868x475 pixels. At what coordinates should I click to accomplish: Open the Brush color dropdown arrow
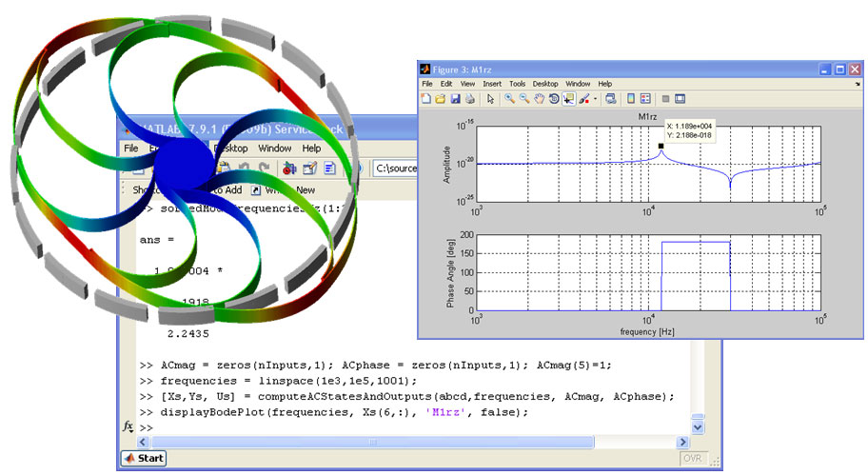click(x=595, y=100)
